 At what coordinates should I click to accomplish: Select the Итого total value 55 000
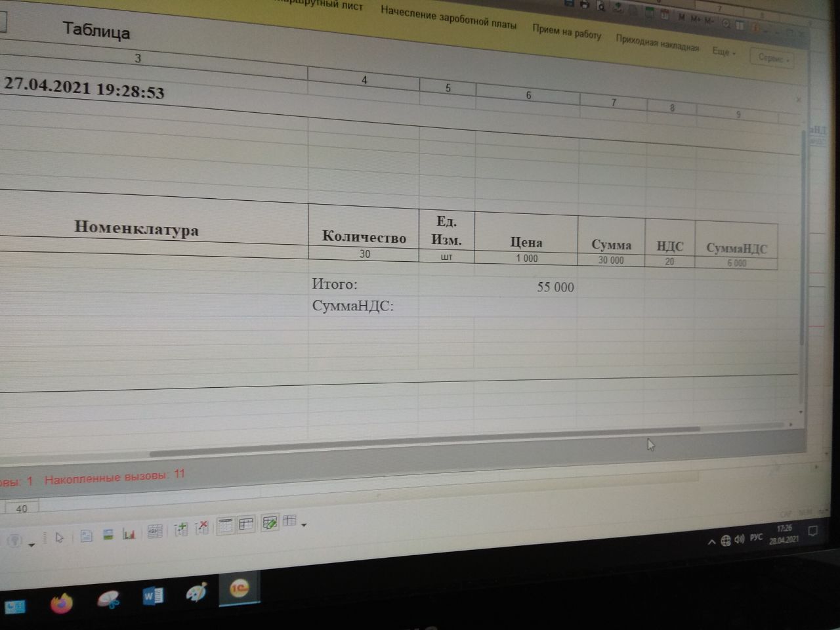pyautogui.click(x=555, y=287)
